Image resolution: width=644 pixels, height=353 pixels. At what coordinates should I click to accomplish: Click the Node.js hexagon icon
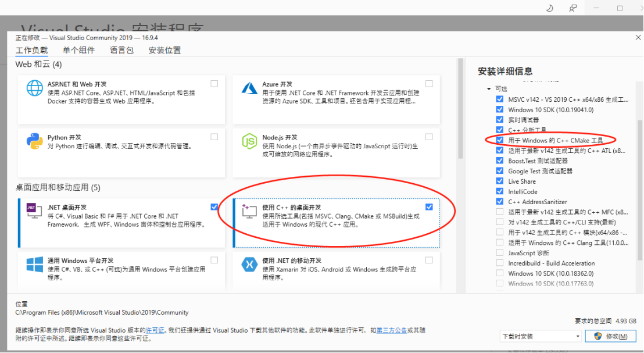(249, 141)
